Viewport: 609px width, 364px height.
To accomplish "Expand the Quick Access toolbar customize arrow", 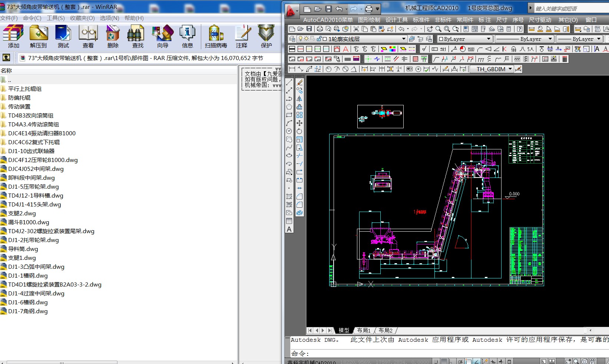I will pyautogui.click(x=377, y=9).
